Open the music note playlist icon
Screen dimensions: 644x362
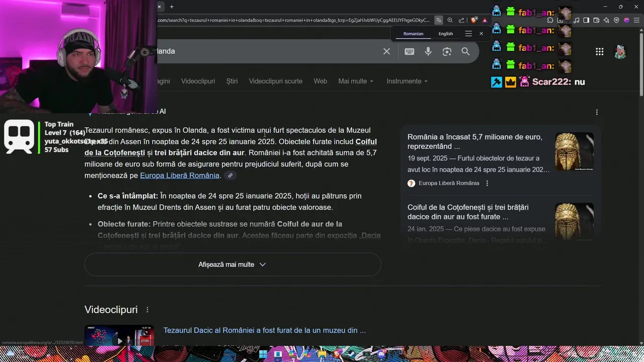[577, 20]
